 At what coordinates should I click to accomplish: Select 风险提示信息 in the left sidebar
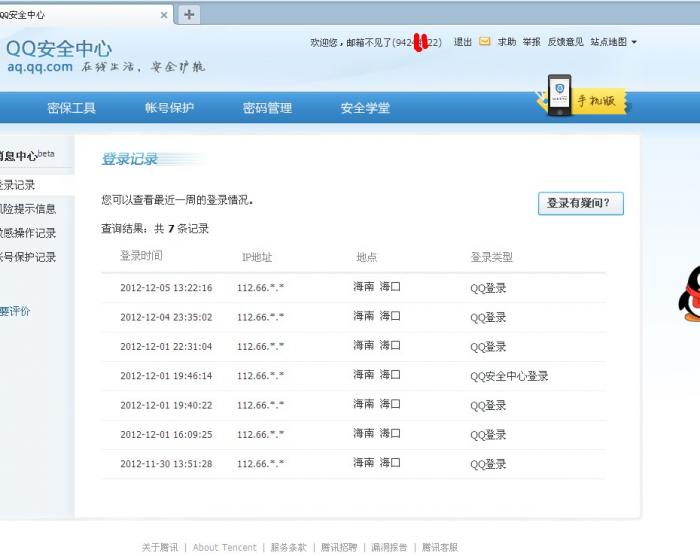[28, 209]
